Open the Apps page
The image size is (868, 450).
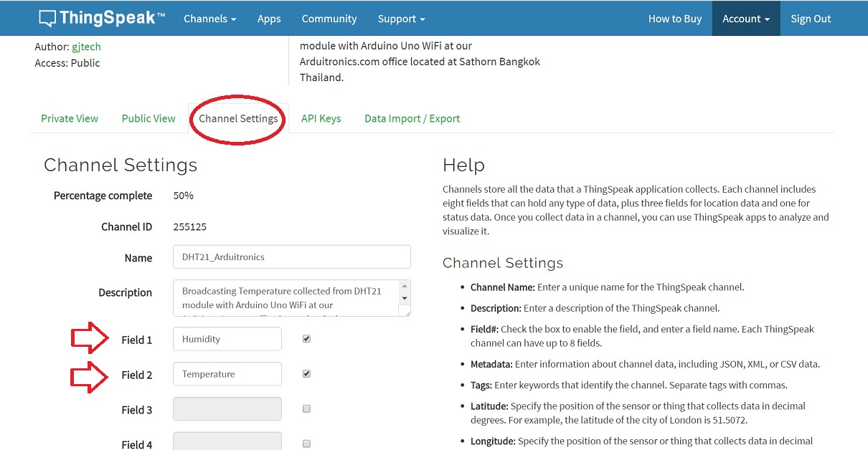pos(269,19)
